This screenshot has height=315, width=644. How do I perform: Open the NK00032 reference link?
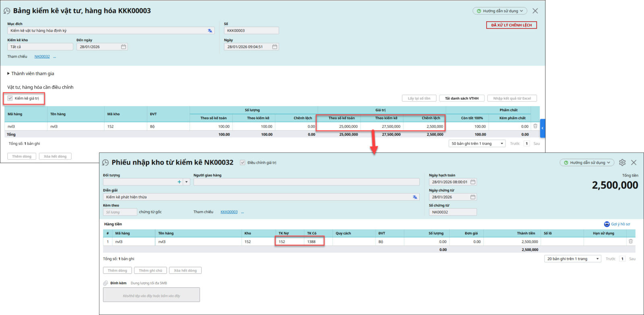(42, 57)
